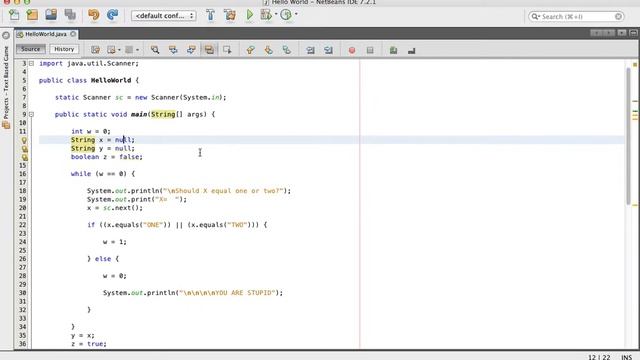This screenshot has height=360, width=640.
Task: Start Macro Recording with red button
Action: (x=352, y=50)
